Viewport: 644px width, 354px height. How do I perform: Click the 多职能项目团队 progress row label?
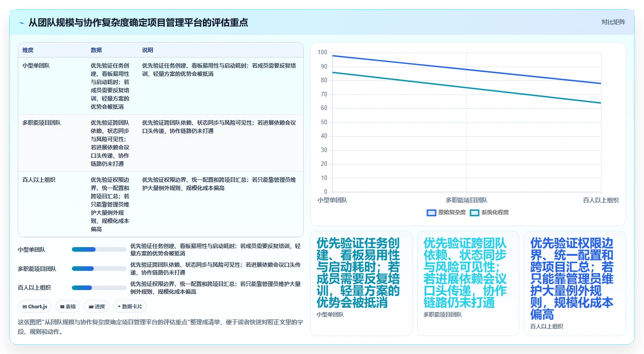(x=37, y=269)
